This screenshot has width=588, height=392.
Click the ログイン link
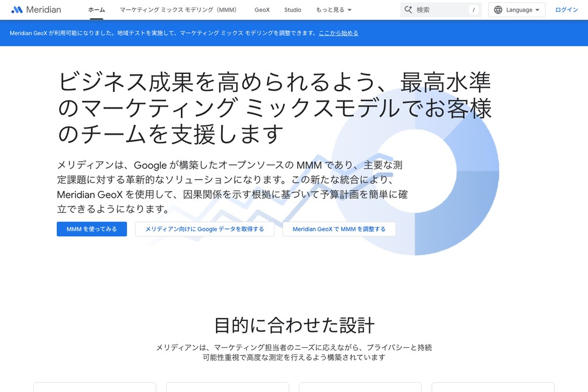pyautogui.click(x=567, y=10)
